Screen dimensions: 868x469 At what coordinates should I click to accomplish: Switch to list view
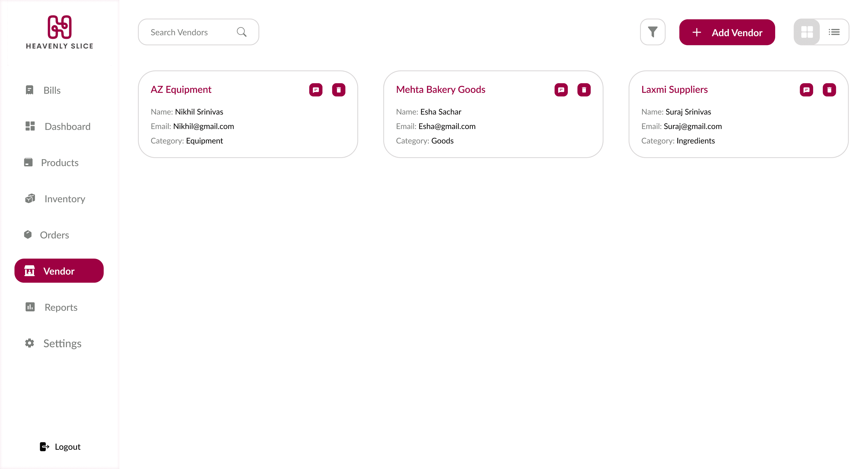[x=834, y=32]
